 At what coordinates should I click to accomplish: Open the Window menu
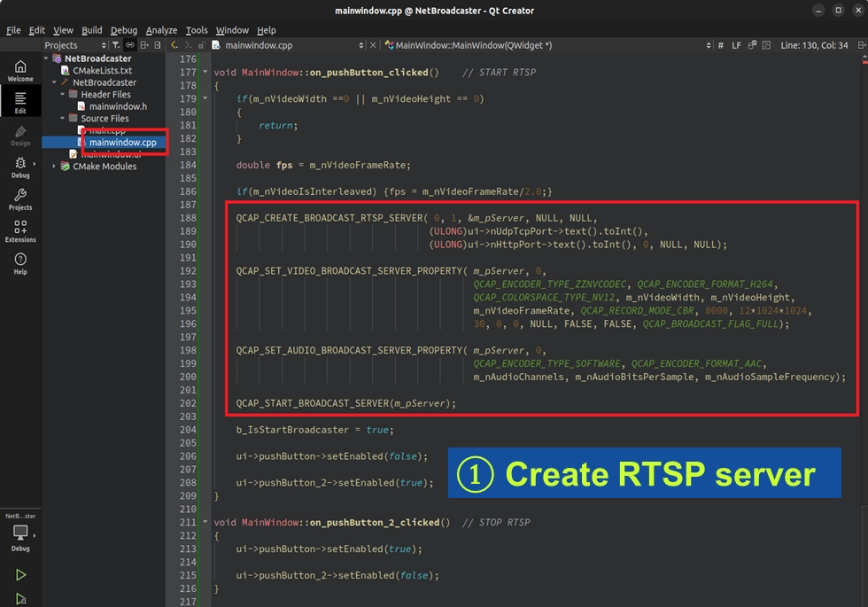(232, 30)
